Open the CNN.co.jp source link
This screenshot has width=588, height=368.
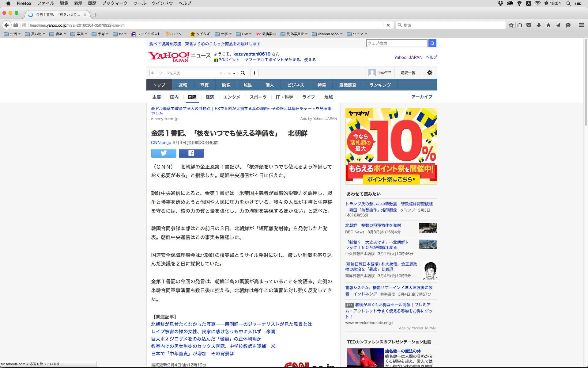pos(161,143)
